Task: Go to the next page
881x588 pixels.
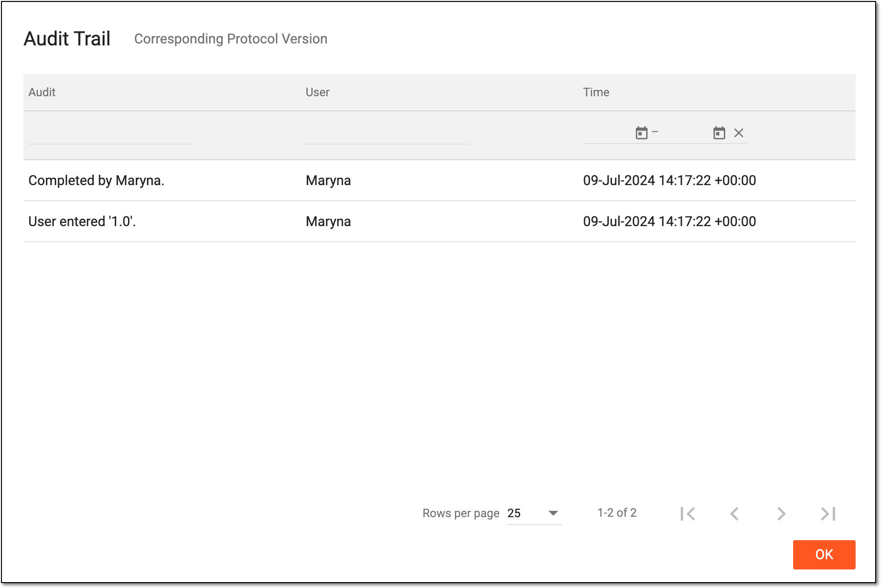Action: click(x=781, y=513)
